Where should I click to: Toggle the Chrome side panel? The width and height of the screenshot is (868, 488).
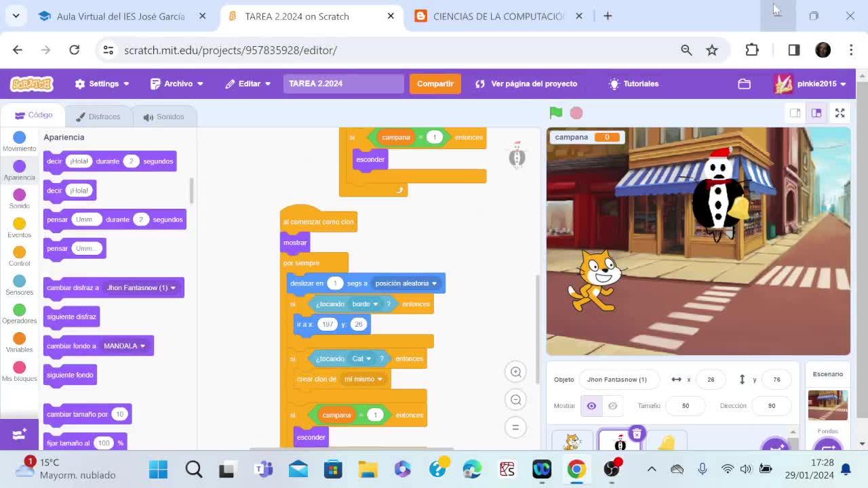click(x=794, y=50)
